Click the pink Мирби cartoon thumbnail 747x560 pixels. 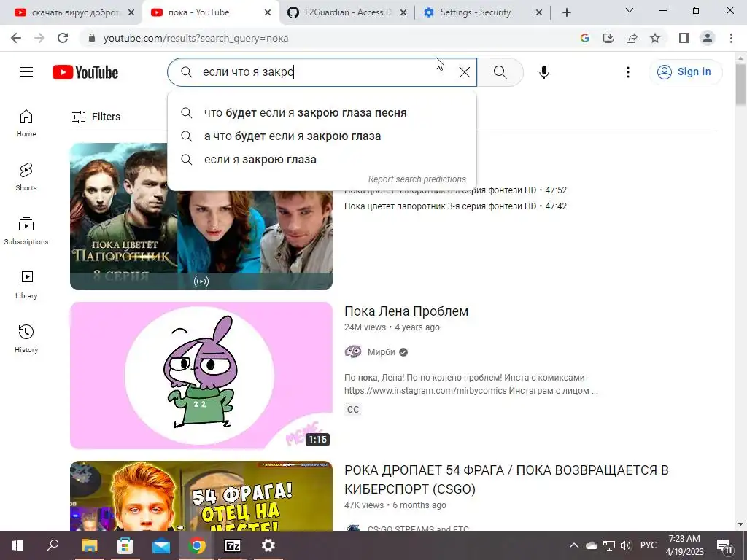pyautogui.click(x=201, y=376)
